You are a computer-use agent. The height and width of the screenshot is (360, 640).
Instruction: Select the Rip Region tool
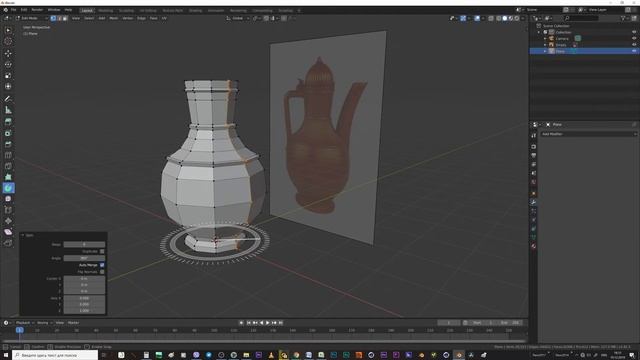[8, 243]
